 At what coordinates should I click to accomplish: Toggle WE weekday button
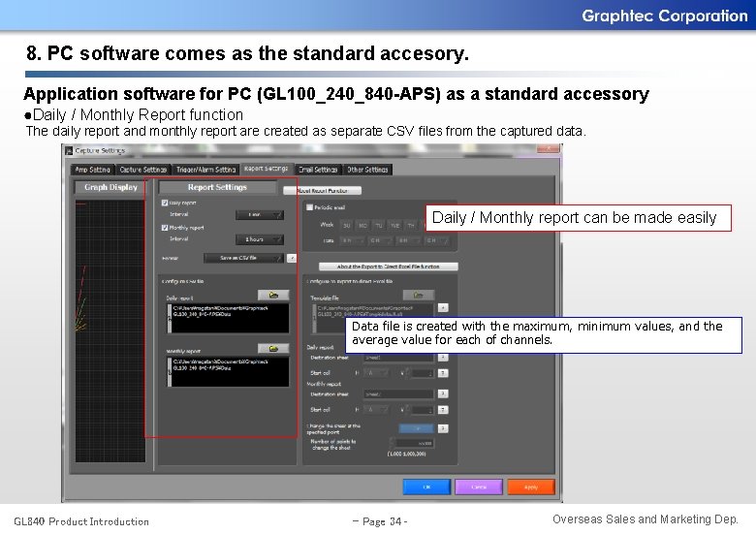click(394, 225)
